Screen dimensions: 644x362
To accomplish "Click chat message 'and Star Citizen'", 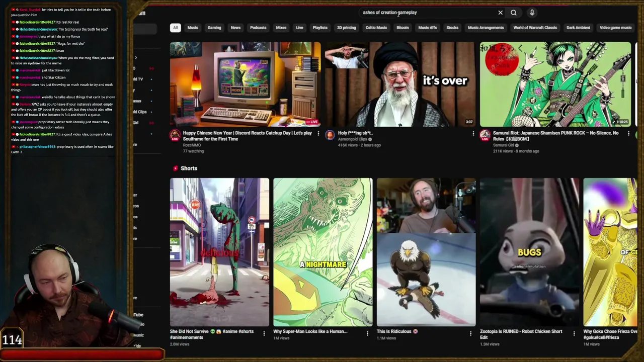I will [53, 77].
